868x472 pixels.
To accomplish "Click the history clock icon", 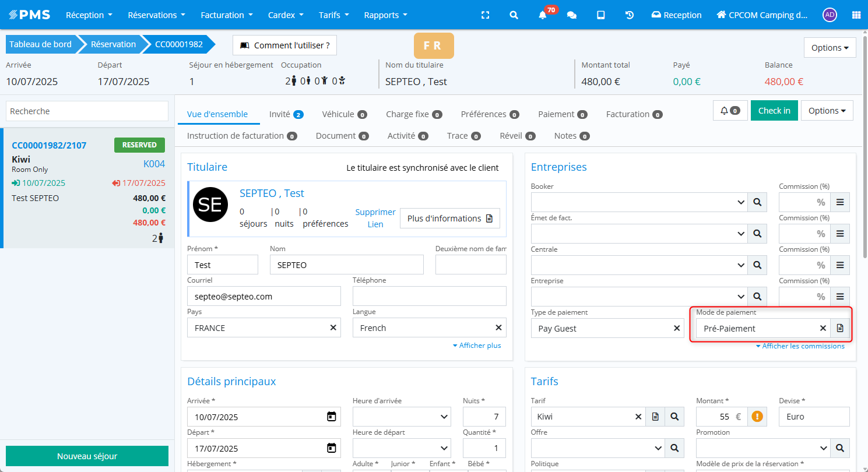I will tap(630, 15).
